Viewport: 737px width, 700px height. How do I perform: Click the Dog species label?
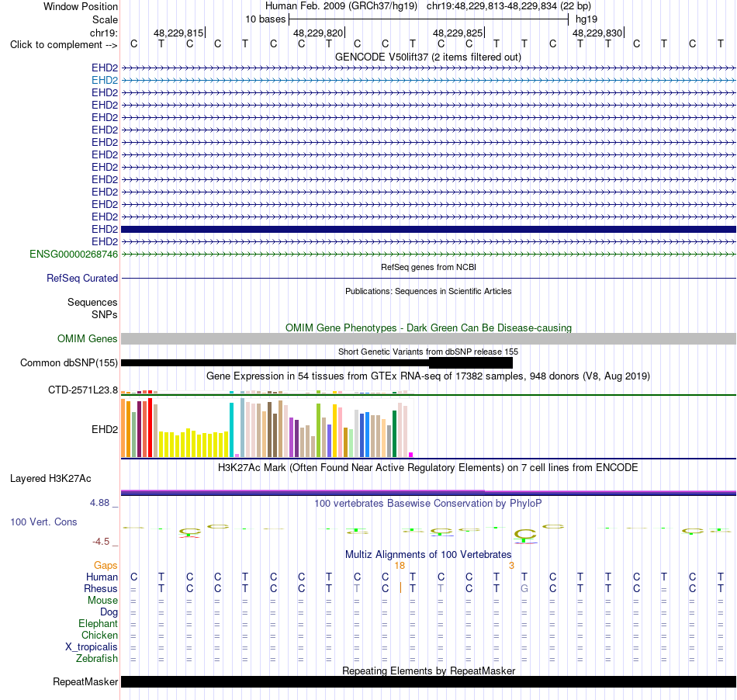click(109, 612)
